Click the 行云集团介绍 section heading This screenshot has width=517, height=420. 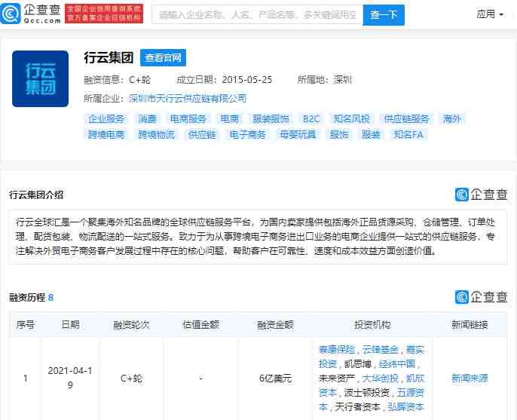click(36, 195)
